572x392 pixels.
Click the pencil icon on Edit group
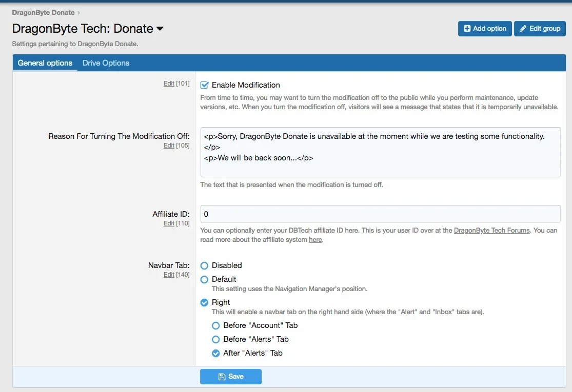pyautogui.click(x=523, y=28)
